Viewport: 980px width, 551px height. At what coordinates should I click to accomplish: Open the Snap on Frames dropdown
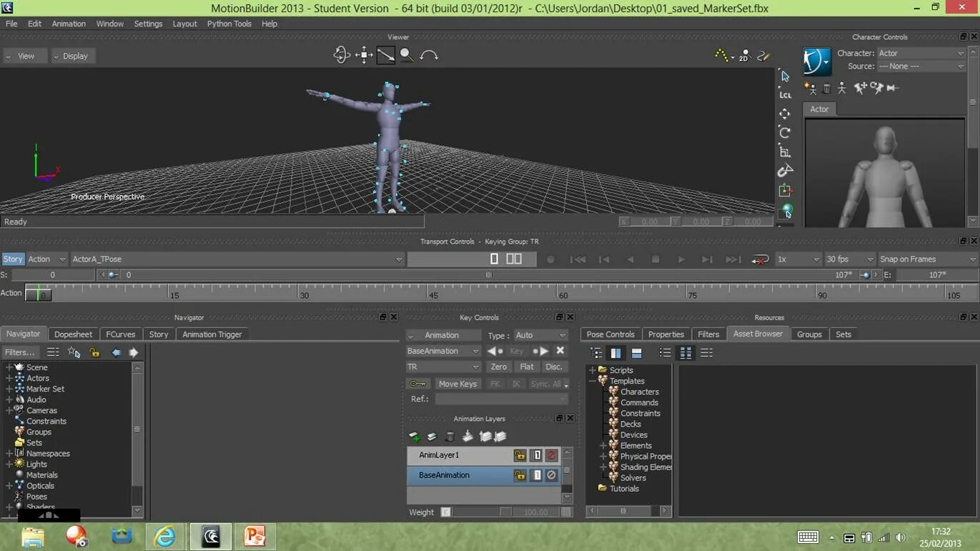tap(927, 259)
